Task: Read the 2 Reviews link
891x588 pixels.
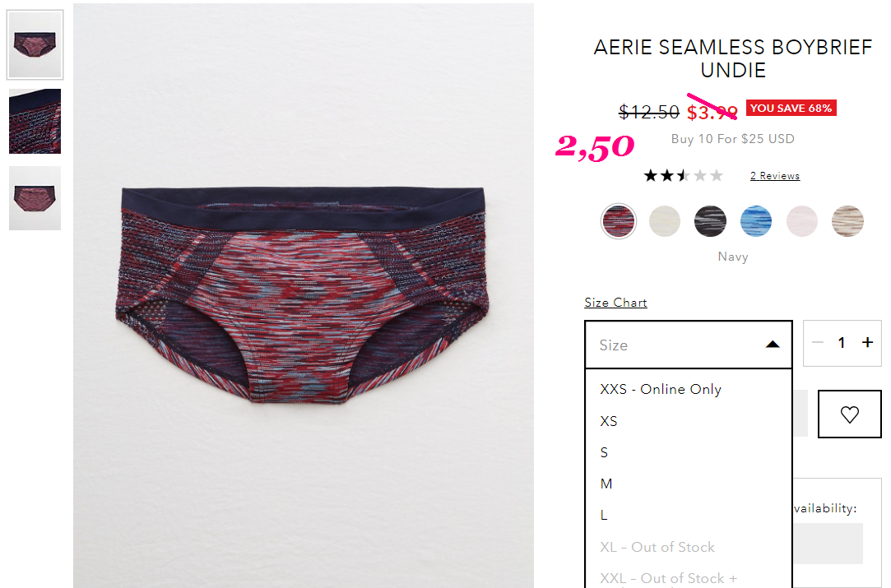Action: (x=774, y=175)
